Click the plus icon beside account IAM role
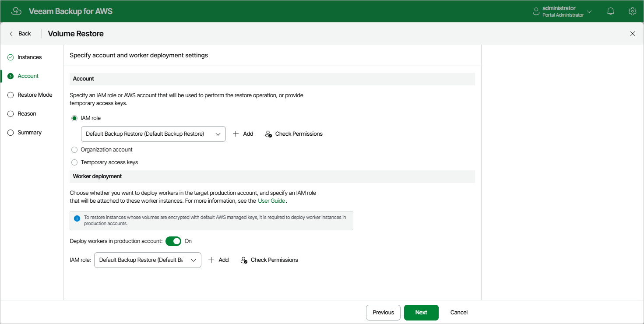 pos(236,134)
